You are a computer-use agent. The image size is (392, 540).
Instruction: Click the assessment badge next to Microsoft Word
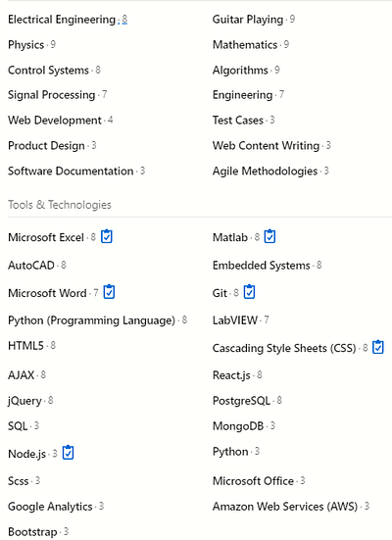109,292
